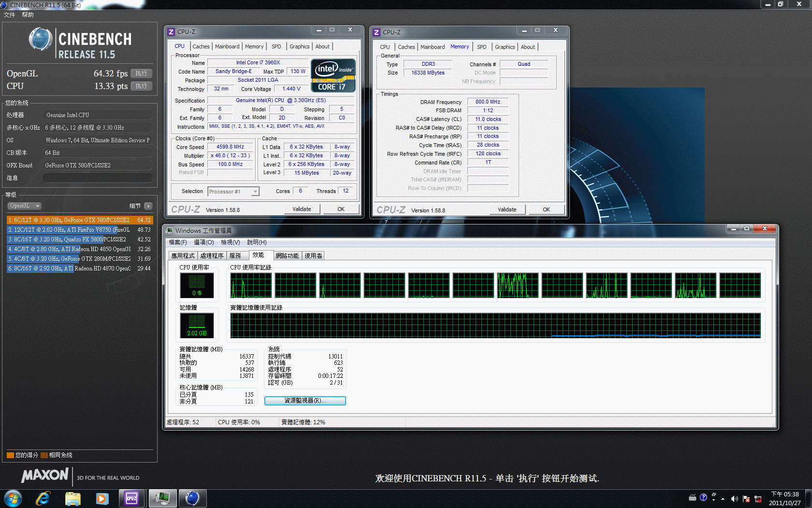
Task: Switch to 使用者 tab in Task Manager
Action: click(x=313, y=256)
